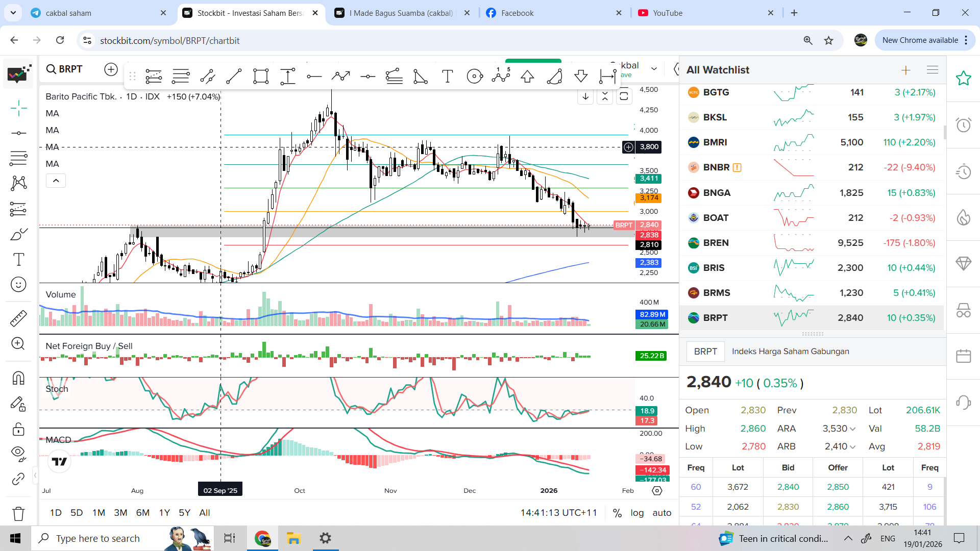Select the ruler measure tool
The width and height of the screenshot is (980, 551).
tap(18, 318)
